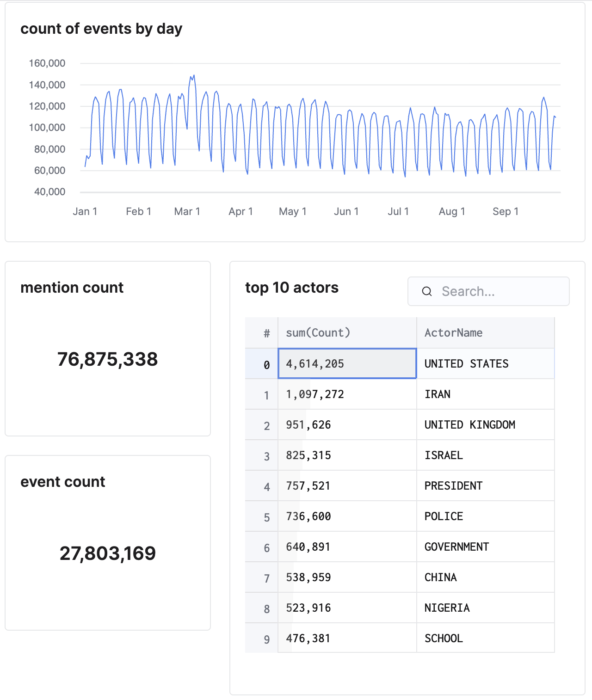Select the 538,959 count cell

point(347,577)
